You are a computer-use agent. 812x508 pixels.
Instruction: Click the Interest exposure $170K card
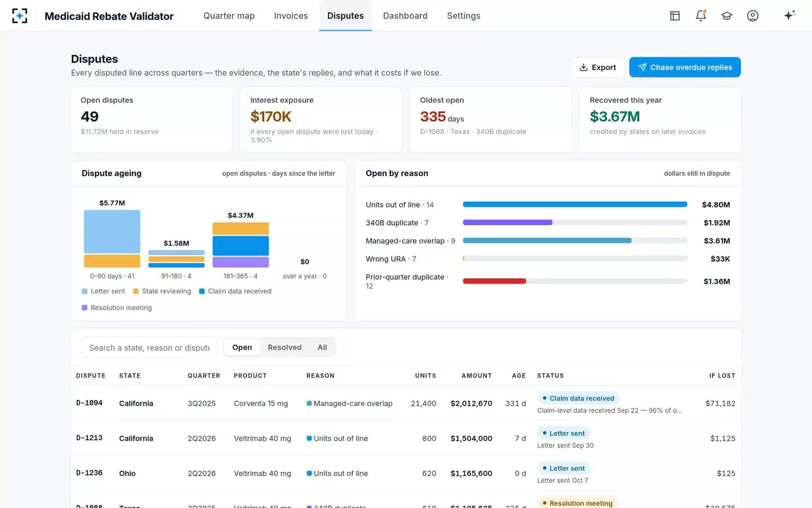(321, 120)
